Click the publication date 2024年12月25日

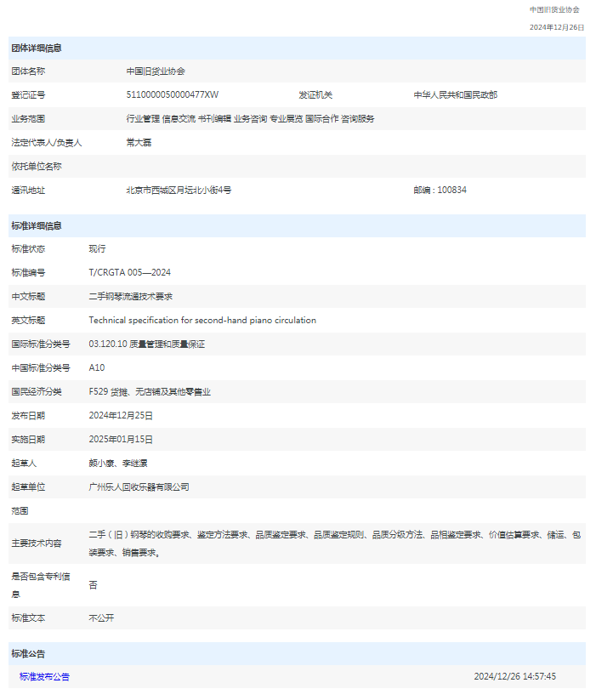coord(121,416)
